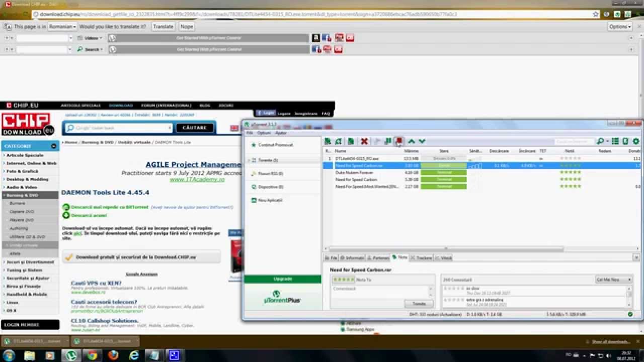Click uTorrent logo on first browser toolbar

coord(112,38)
